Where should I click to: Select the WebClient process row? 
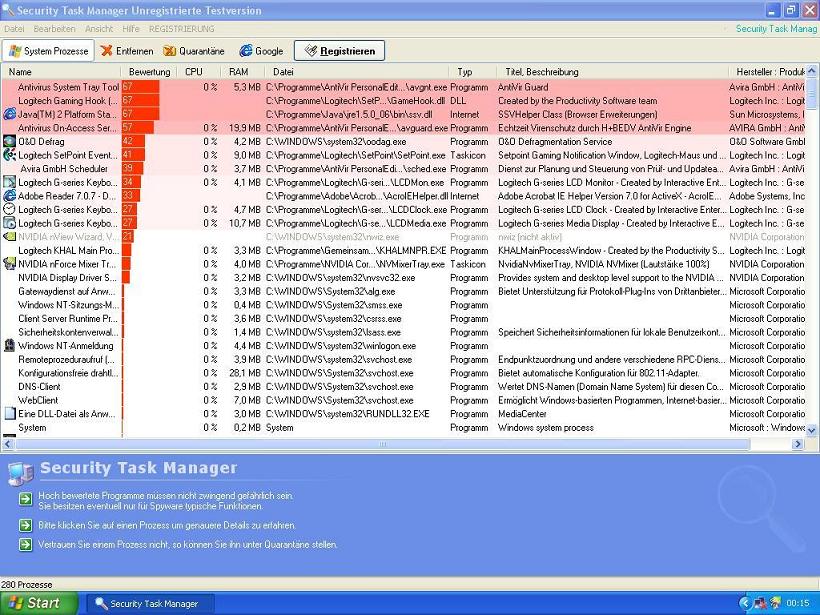pyautogui.click(x=403, y=400)
